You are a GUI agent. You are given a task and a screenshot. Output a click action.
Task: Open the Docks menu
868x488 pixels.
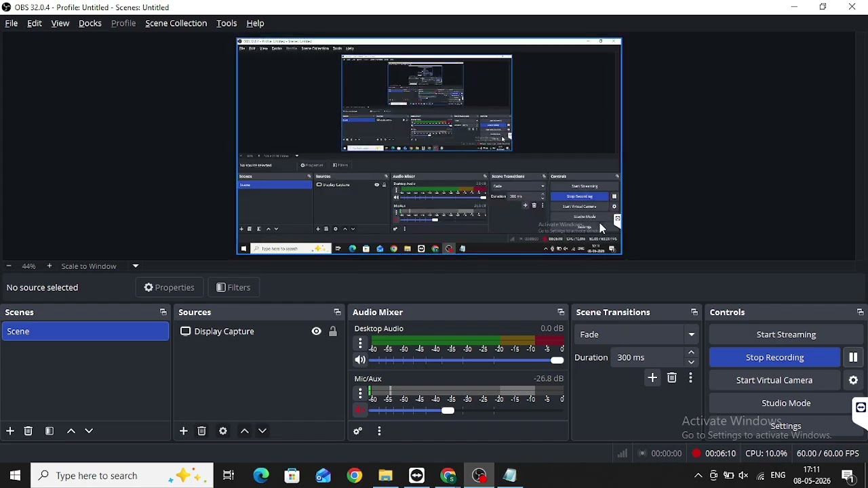tap(90, 23)
